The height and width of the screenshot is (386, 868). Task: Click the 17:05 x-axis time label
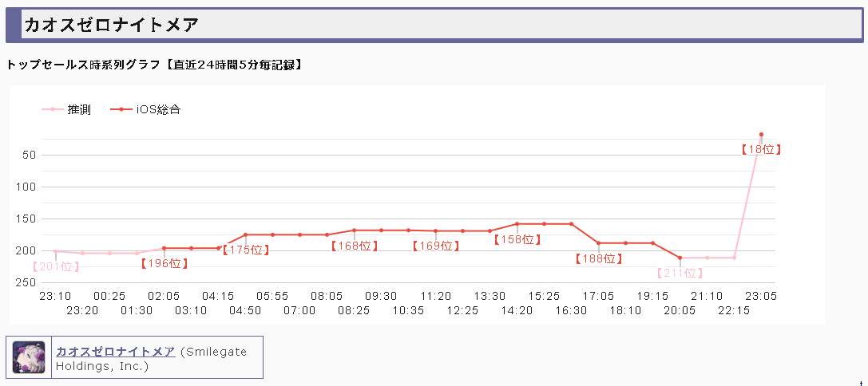(x=598, y=297)
